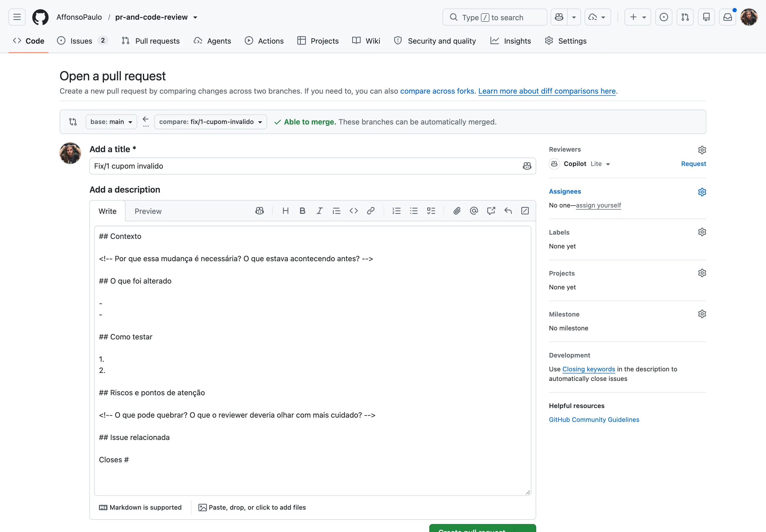The height and width of the screenshot is (532, 766).
Task: Attach files with paperclip icon
Action: coord(457,211)
